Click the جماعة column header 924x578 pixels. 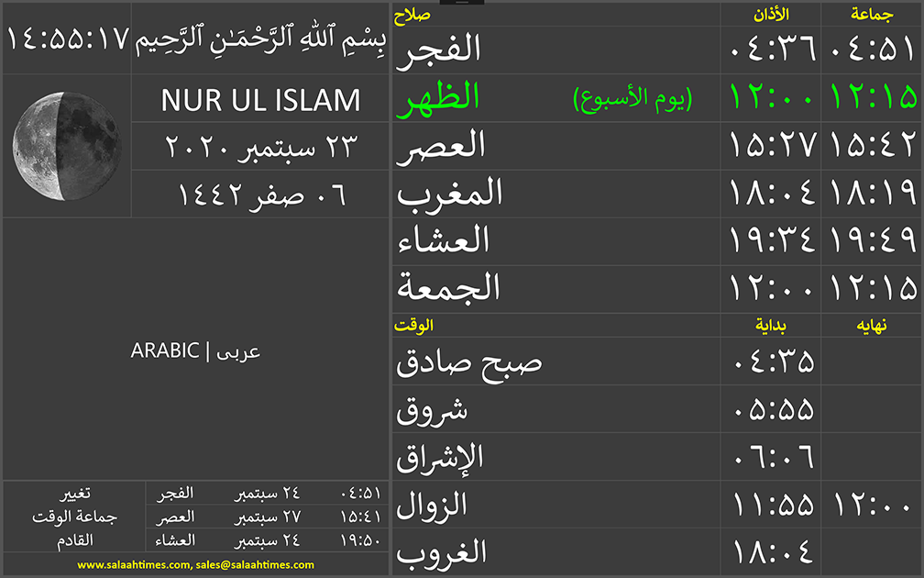pos(872,15)
